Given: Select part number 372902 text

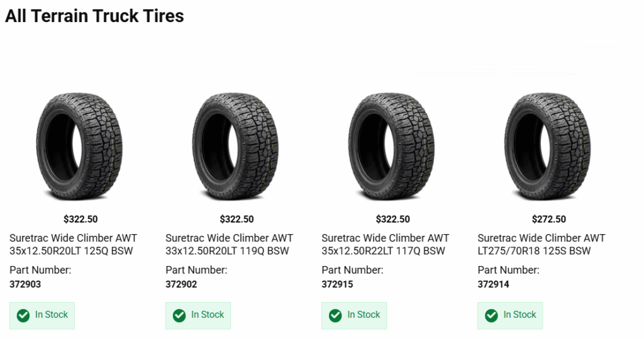Looking at the screenshot, I should [x=181, y=284].
